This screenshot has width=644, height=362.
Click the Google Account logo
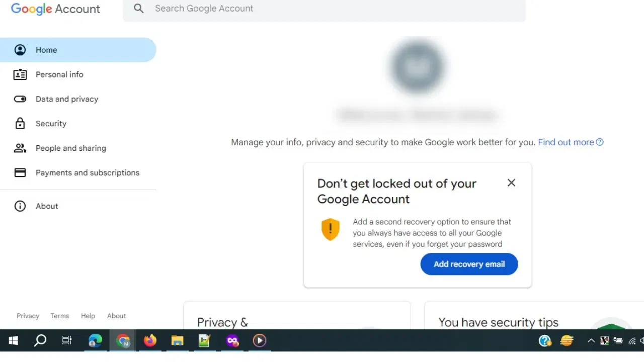click(55, 9)
